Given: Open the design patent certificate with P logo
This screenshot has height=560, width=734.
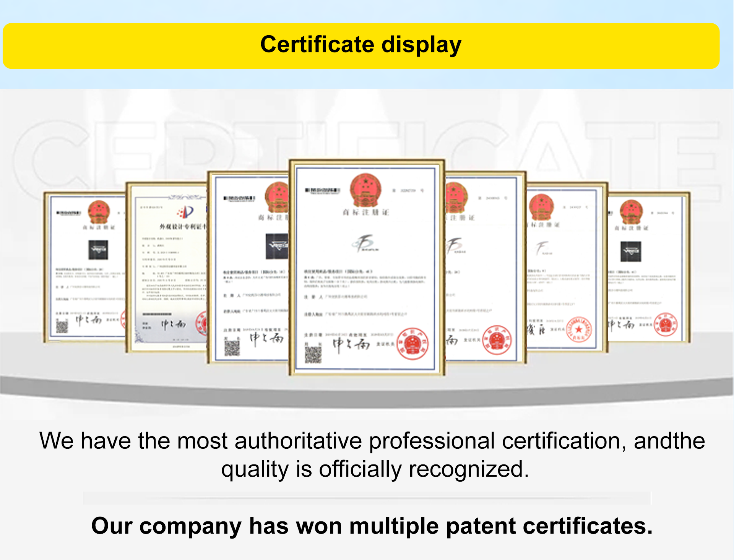Looking at the screenshot, I should [167, 267].
